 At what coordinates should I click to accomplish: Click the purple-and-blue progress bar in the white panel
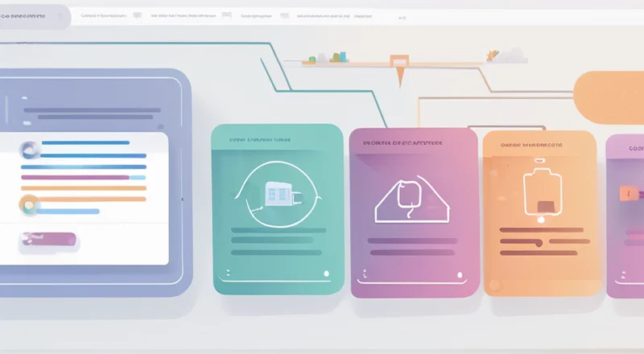coord(83,177)
